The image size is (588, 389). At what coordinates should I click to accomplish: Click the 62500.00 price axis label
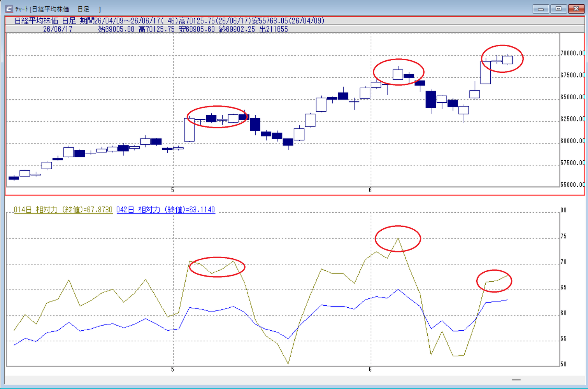point(572,119)
